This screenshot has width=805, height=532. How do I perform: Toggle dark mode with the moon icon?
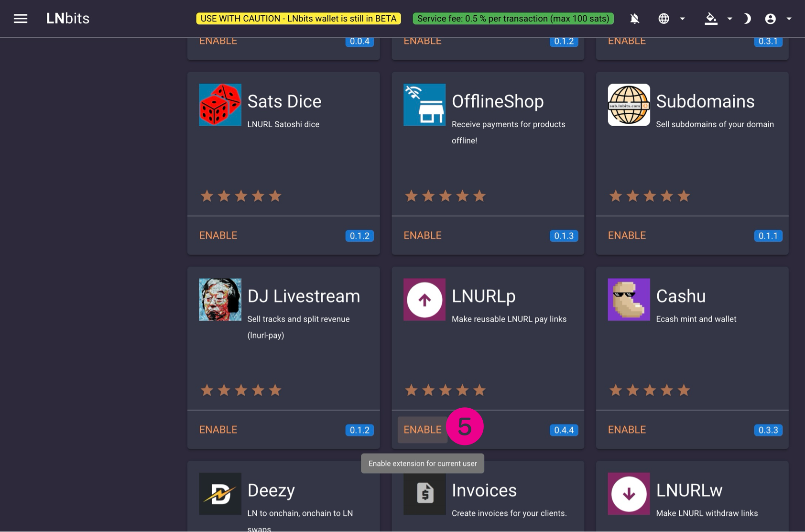[x=747, y=19]
